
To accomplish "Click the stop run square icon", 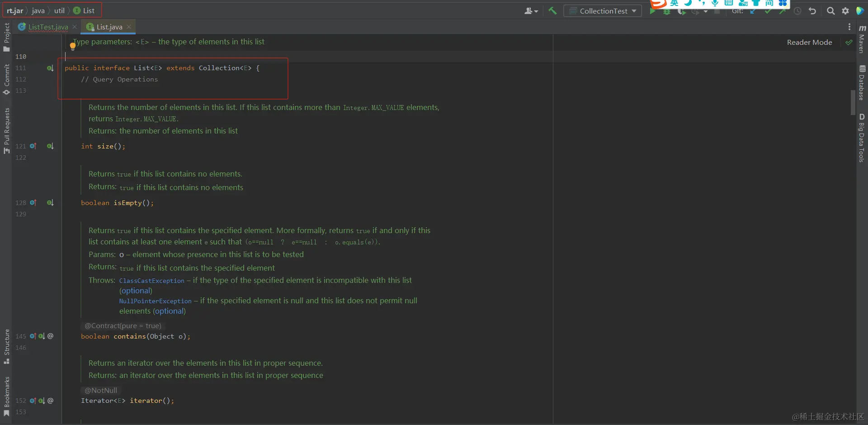I will point(717,12).
